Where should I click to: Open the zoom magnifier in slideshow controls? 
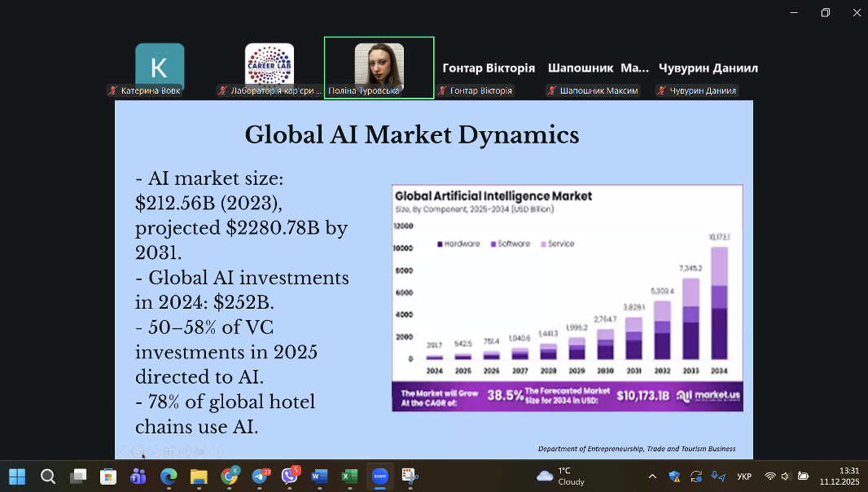click(x=186, y=452)
